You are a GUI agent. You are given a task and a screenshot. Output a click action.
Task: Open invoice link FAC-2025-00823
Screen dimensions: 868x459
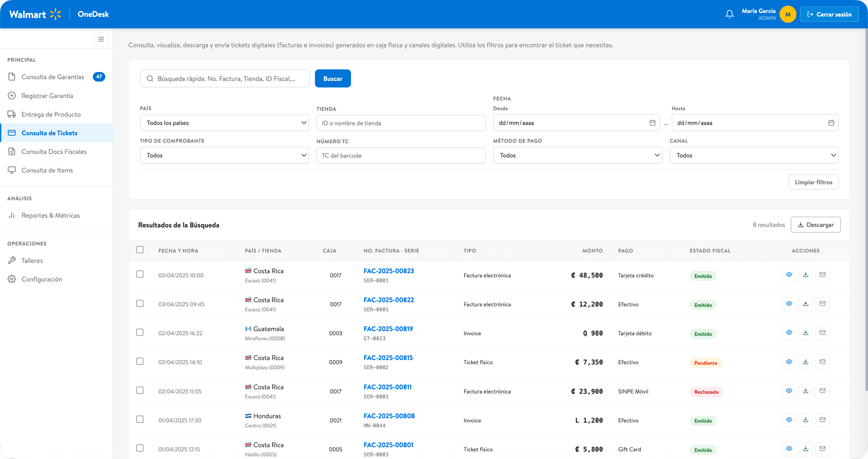388,271
